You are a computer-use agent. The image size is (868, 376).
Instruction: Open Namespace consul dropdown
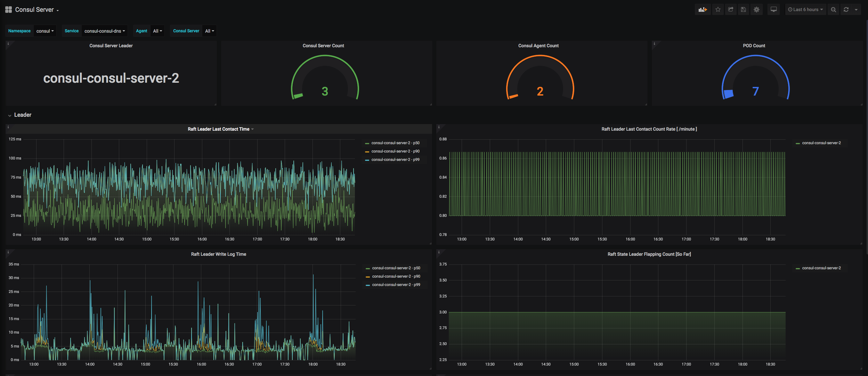pos(45,31)
